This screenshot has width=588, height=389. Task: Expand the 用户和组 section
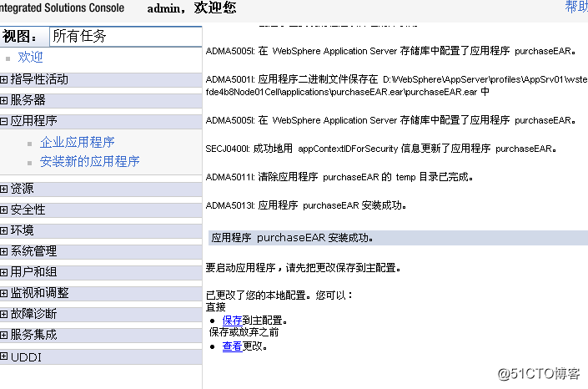(x=3, y=272)
